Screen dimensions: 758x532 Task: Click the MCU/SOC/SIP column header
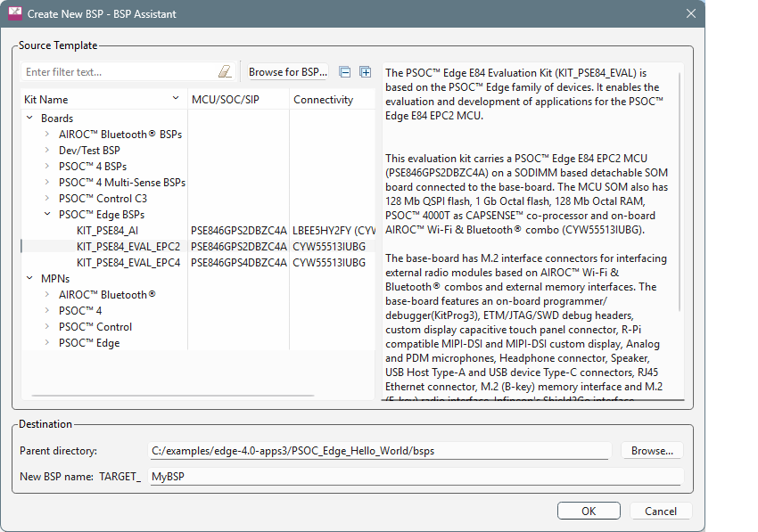[x=238, y=100]
